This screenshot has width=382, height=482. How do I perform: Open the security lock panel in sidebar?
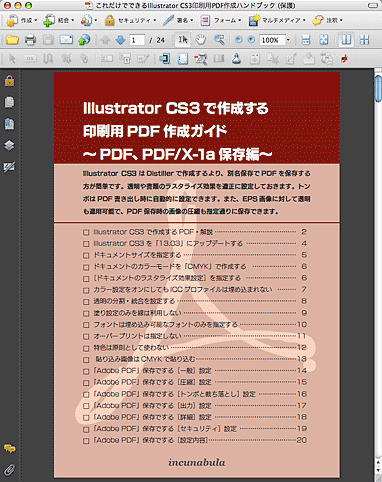pos(9,81)
